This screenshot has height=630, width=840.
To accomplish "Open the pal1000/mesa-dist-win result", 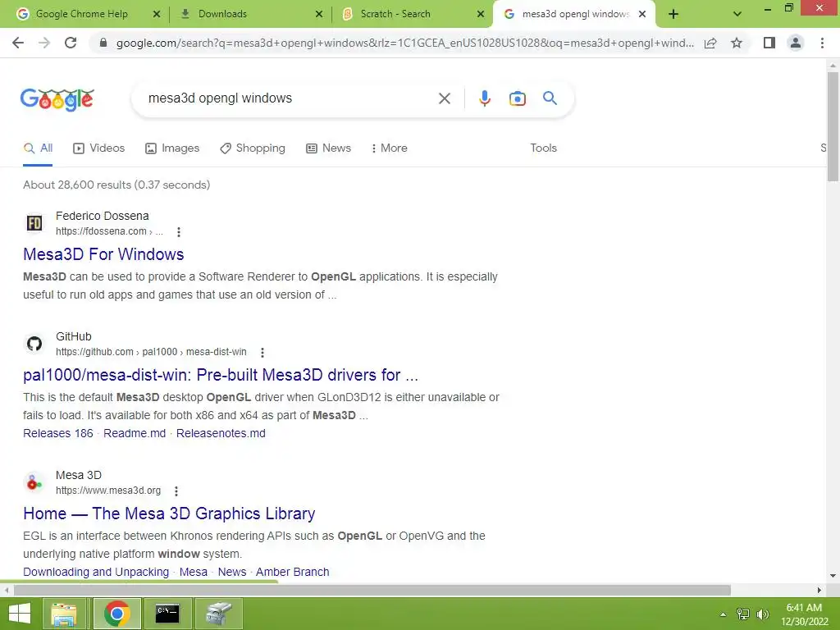I will (x=221, y=375).
